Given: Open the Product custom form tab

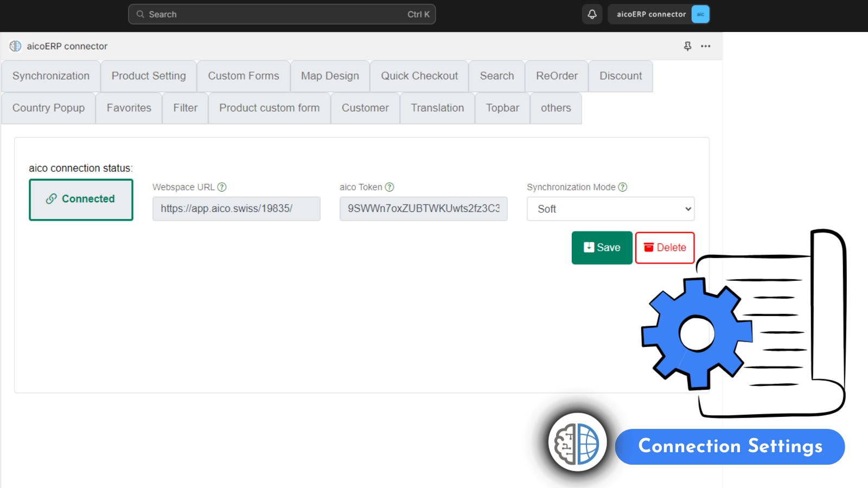Looking at the screenshot, I should coord(270,108).
